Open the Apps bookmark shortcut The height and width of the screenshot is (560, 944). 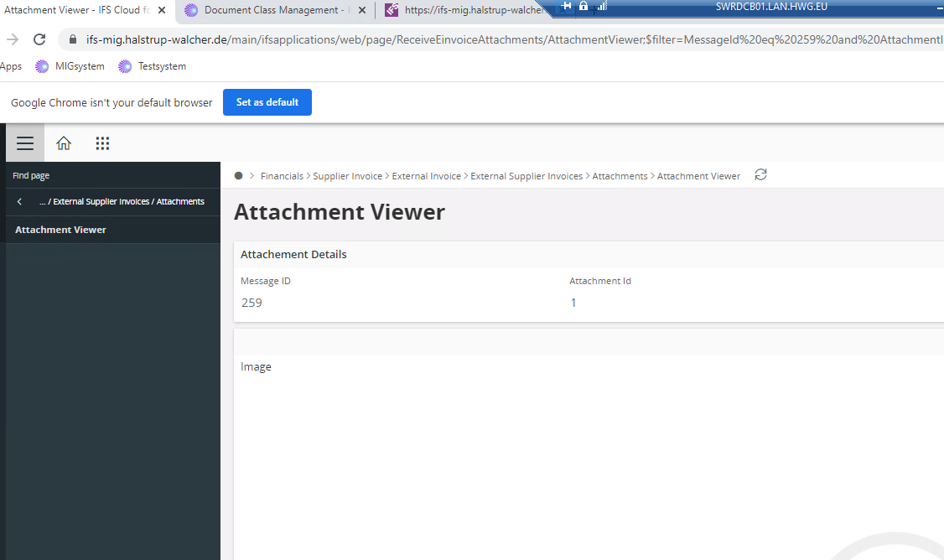pos(10,66)
